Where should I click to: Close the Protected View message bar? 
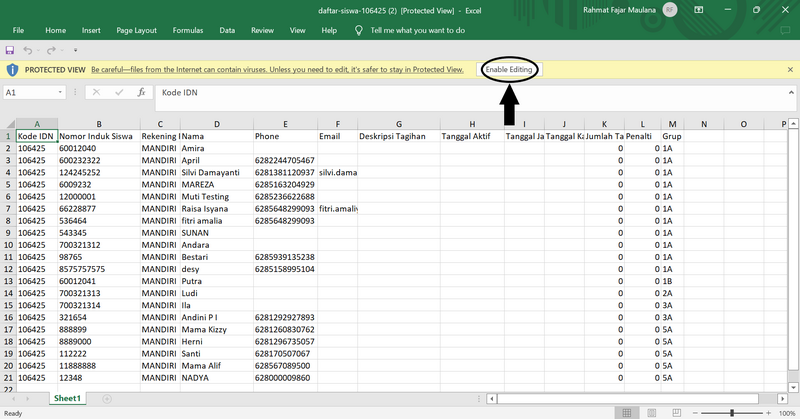pos(790,69)
